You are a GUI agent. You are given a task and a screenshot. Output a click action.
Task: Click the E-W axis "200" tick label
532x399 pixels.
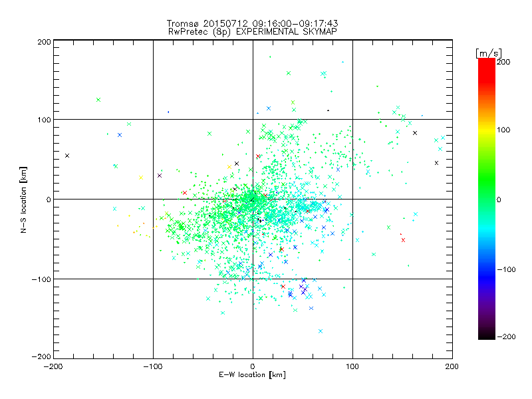(452, 366)
